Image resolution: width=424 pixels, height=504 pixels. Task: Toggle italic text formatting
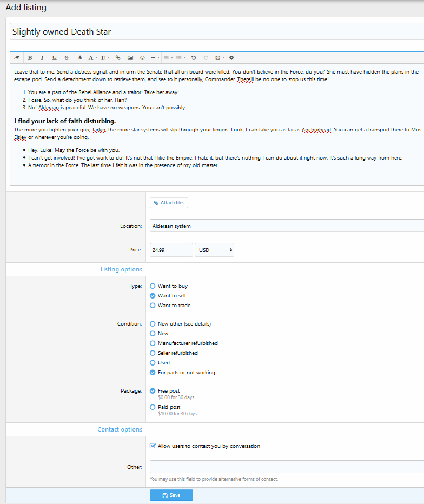pos(42,58)
